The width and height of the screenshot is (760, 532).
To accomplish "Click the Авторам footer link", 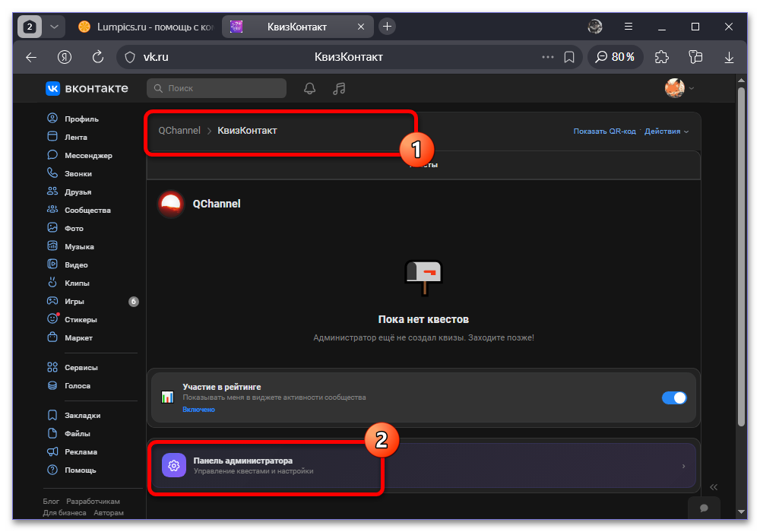I will [109, 512].
